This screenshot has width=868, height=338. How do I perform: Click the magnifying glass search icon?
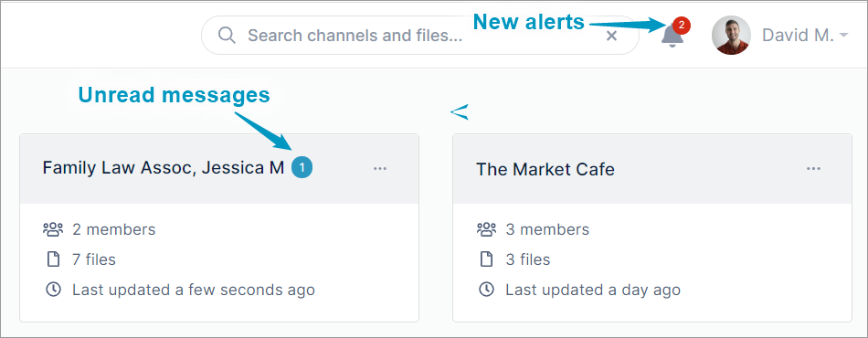[227, 36]
